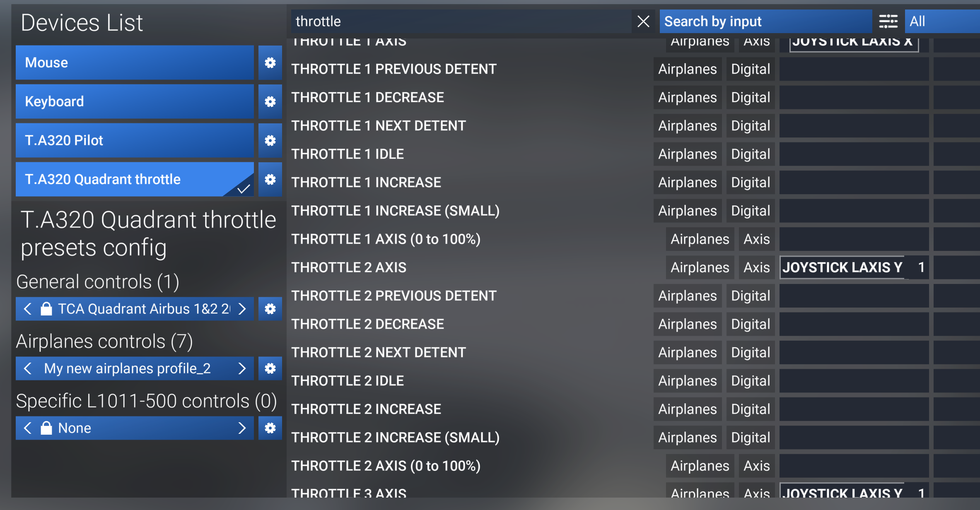Open settings gear for Keyboard device
The image size is (980, 510).
click(270, 101)
